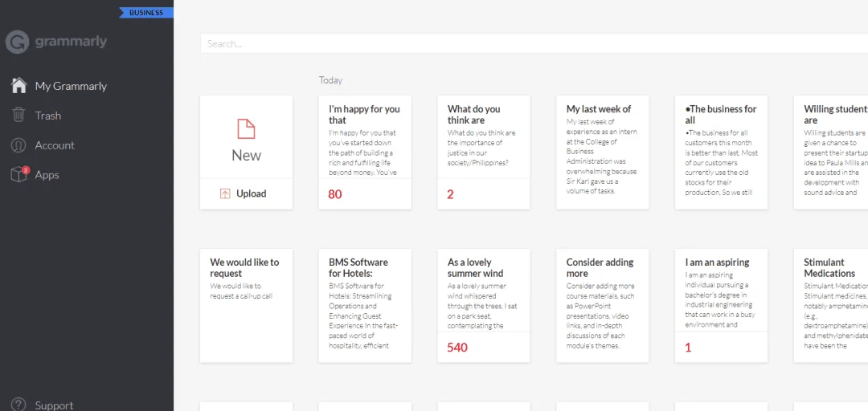The height and width of the screenshot is (411, 868).
Task: Click the Upload button label
Action: point(252,193)
